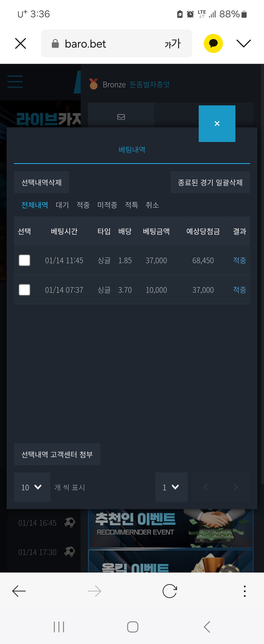Check the 01/14 07:37 bet checkbox

[24, 290]
